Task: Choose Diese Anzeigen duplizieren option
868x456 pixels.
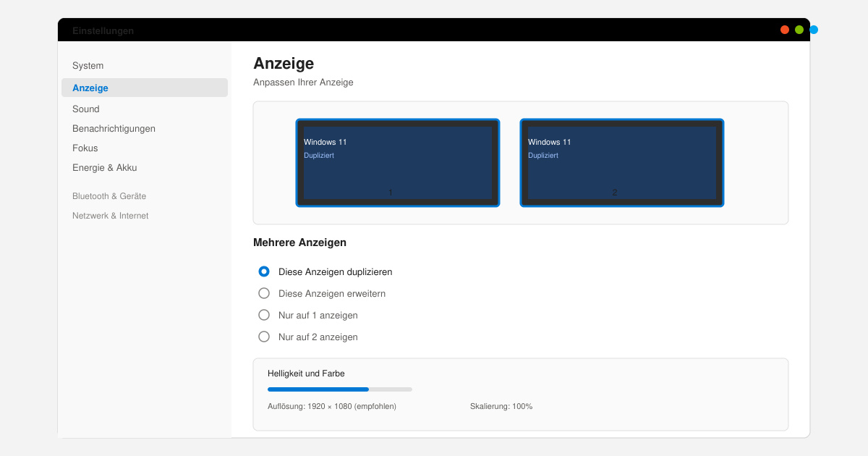Action: point(325,271)
